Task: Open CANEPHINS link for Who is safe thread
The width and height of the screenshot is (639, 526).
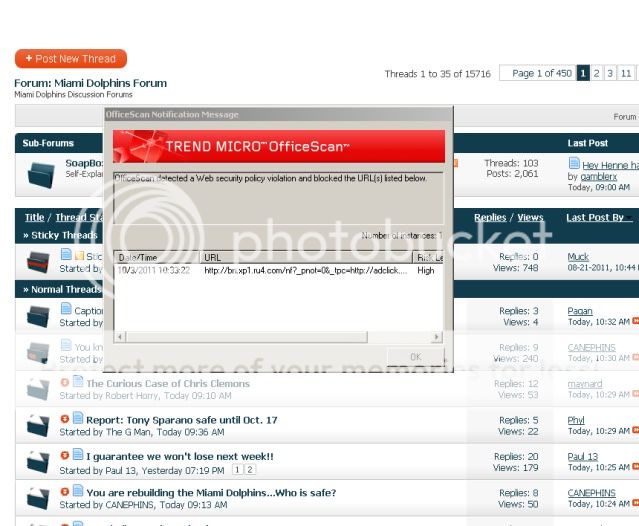Action: coord(591,493)
